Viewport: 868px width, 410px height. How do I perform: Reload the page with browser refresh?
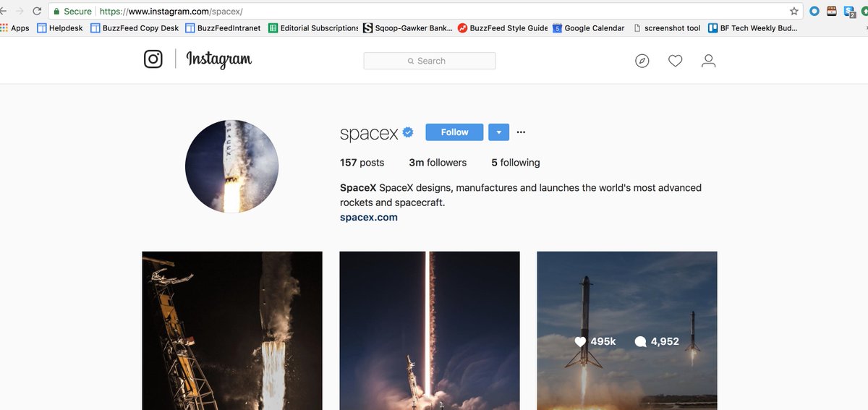pos(37,12)
